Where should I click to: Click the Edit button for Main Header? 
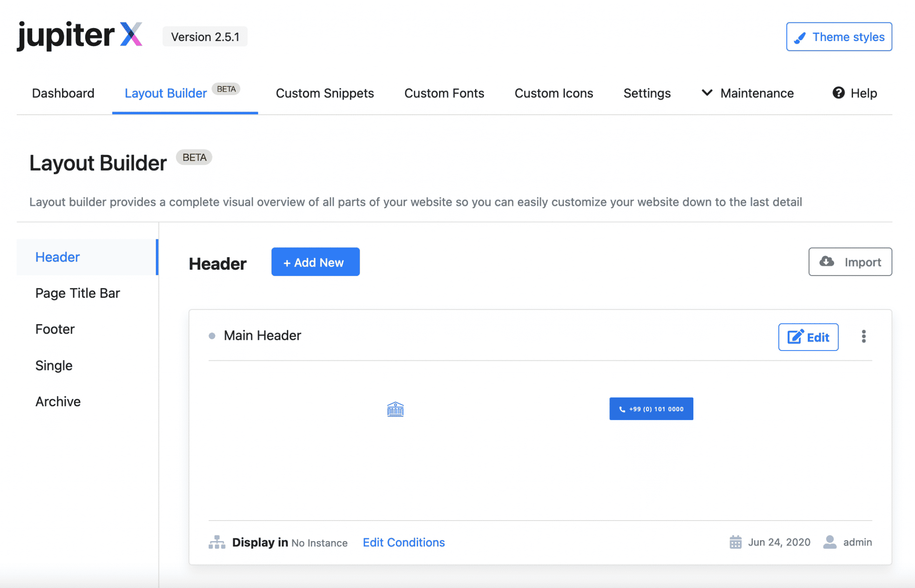click(x=808, y=337)
